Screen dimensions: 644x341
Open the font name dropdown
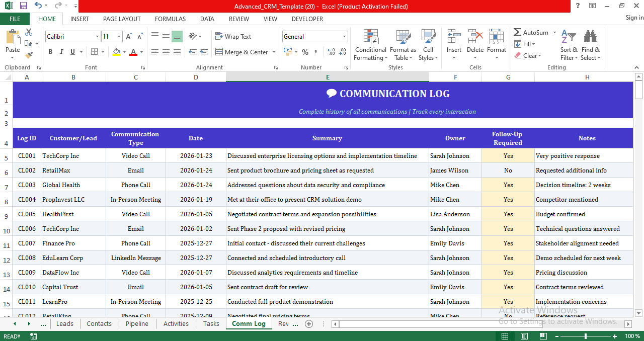coord(97,37)
